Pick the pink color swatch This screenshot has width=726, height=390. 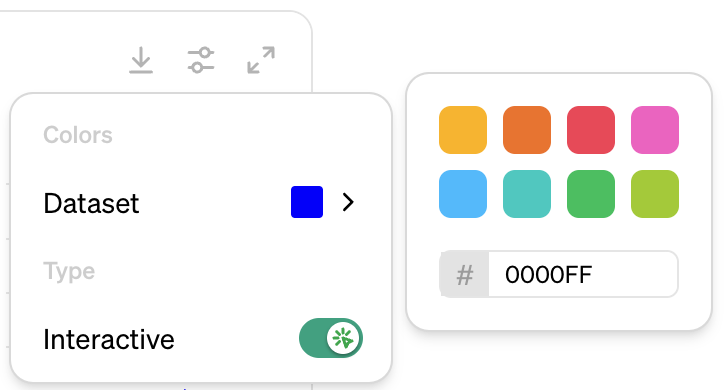click(655, 130)
